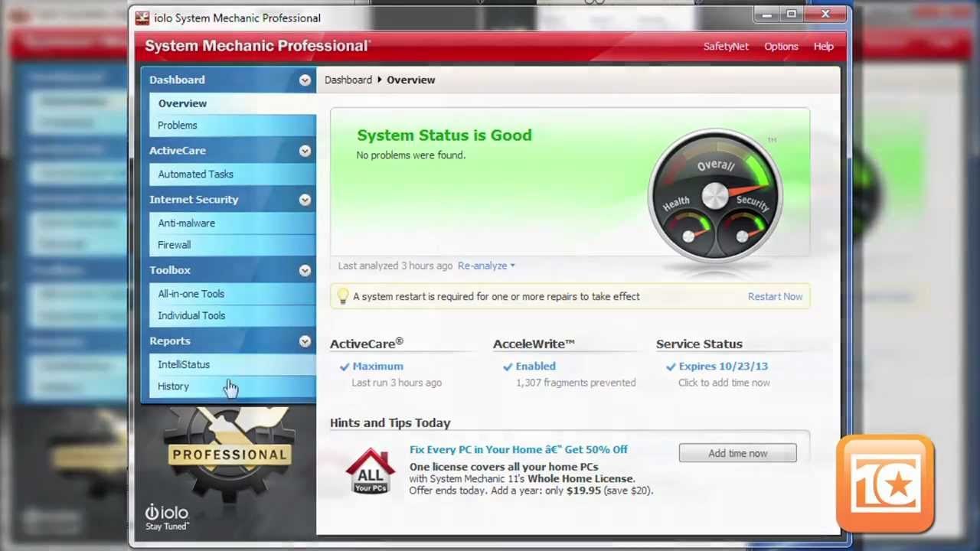Click the ActiveCare Maximum checkmark icon
Viewport: 980px width, 551px height.
[345, 367]
